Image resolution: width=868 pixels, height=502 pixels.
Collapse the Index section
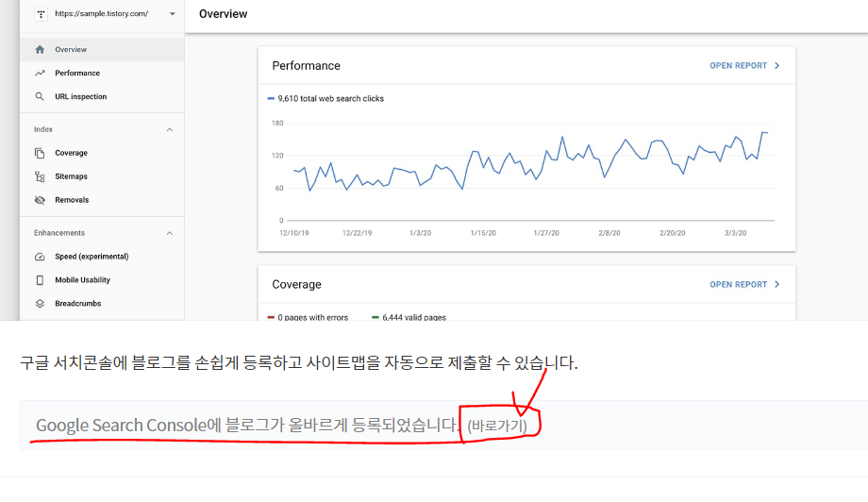click(x=170, y=129)
